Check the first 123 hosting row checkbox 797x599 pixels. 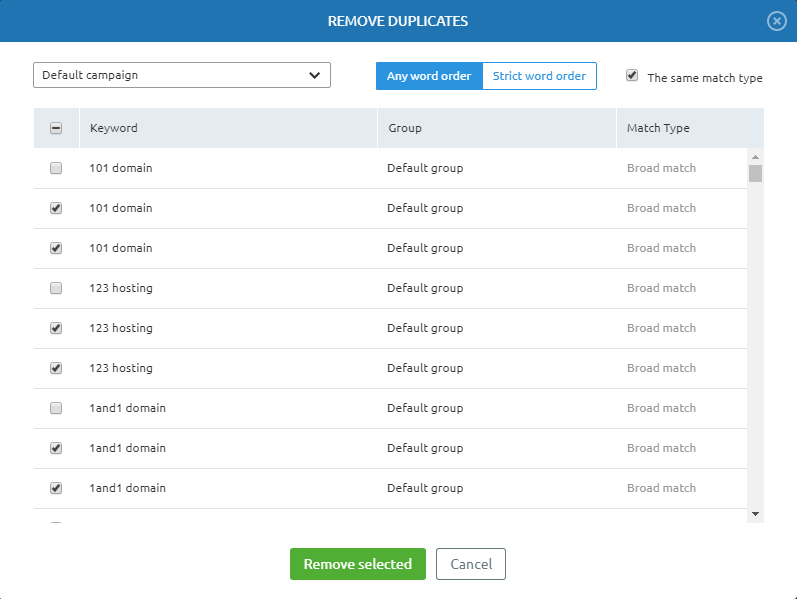point(56,288)
